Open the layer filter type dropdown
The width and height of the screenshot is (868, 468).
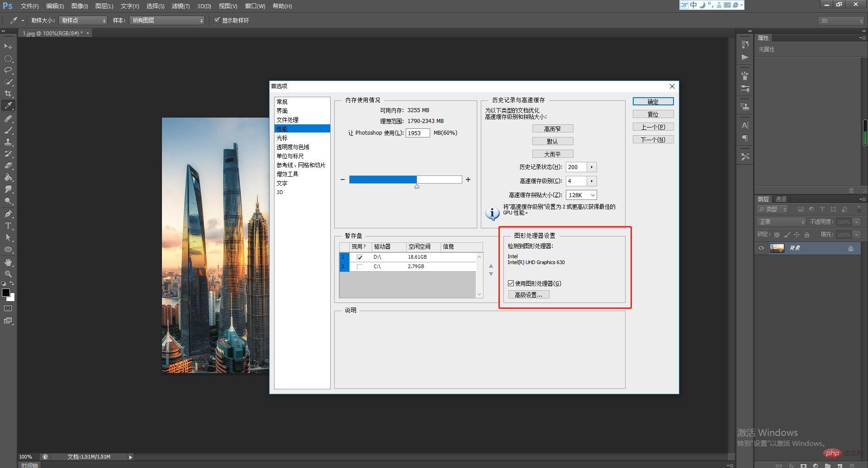click(x=773, y=209)
